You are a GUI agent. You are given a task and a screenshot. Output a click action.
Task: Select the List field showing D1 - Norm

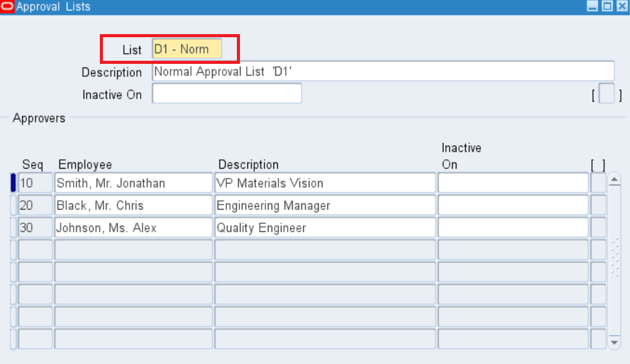point(186,49)
